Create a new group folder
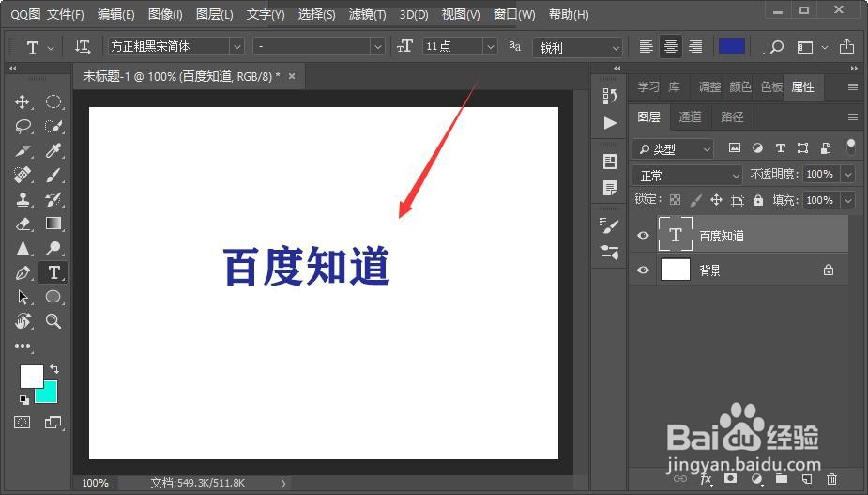The image size is (868, 495). 781,479
